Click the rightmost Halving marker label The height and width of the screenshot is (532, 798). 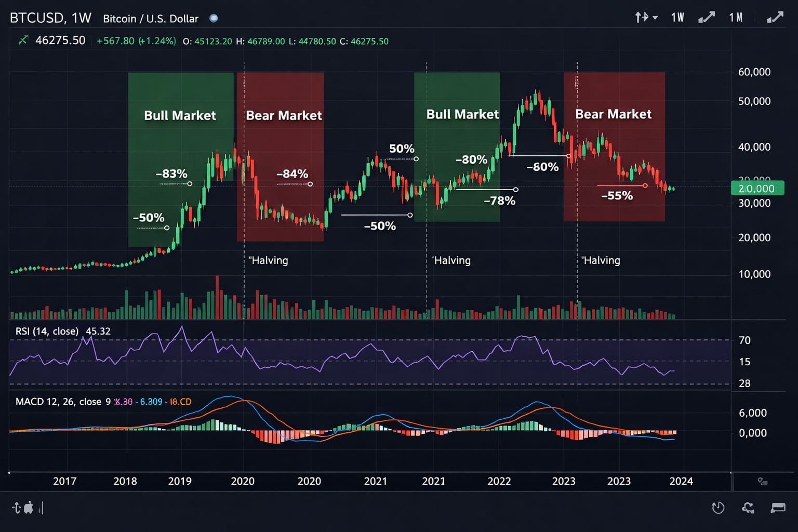tap(601, 260)
